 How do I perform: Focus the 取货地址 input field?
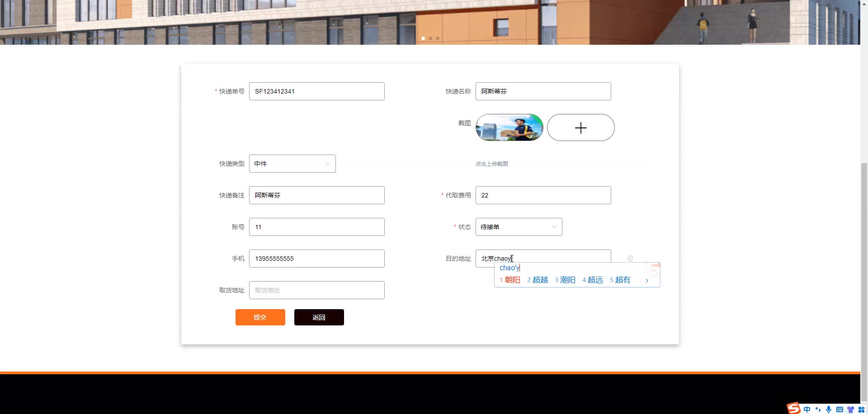317,290
